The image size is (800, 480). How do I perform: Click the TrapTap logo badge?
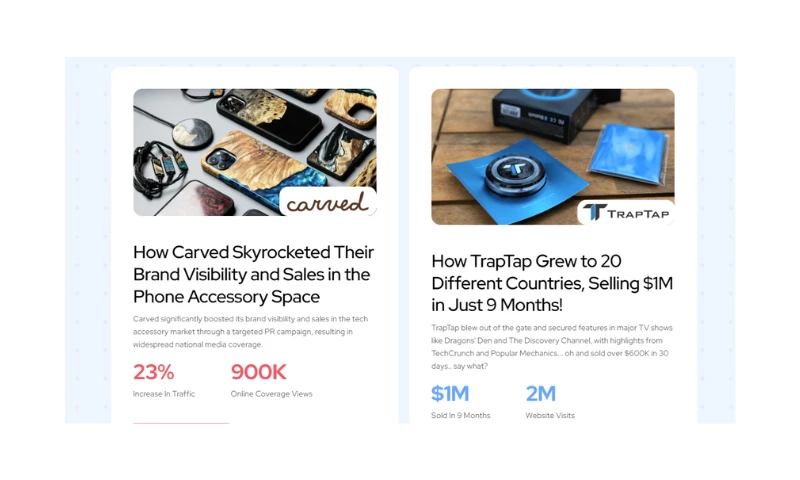pyautogui.click(x=626, y=212)
